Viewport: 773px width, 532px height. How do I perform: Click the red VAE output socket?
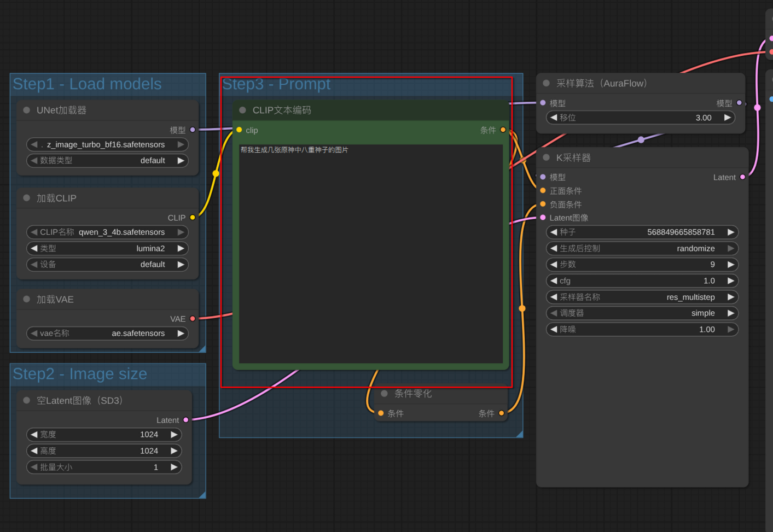(x=193, y=319)
